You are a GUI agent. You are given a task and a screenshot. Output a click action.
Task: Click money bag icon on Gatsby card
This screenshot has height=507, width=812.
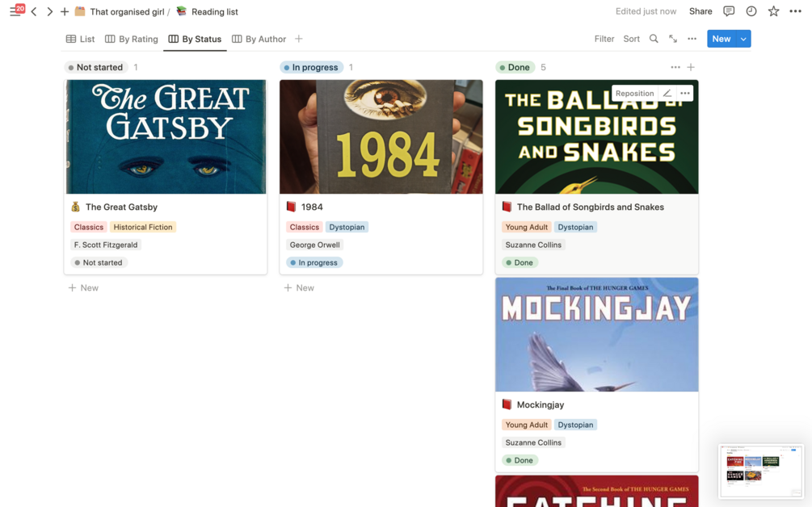tap(76, 207)
